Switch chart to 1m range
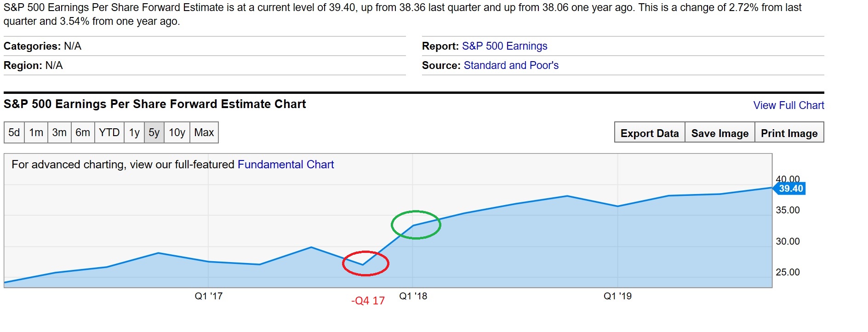868x332 pixels. click(x=36, y=133)
